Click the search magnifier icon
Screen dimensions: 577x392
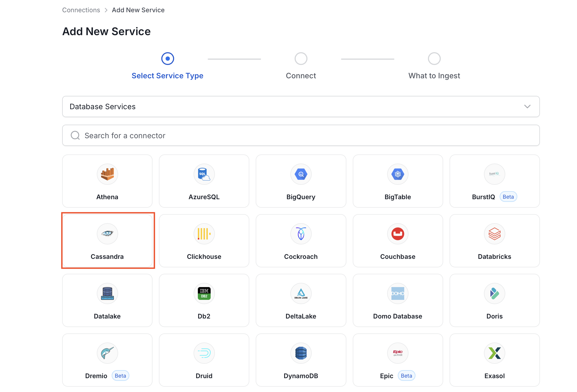pyautogui.click(x=75, y=135)
